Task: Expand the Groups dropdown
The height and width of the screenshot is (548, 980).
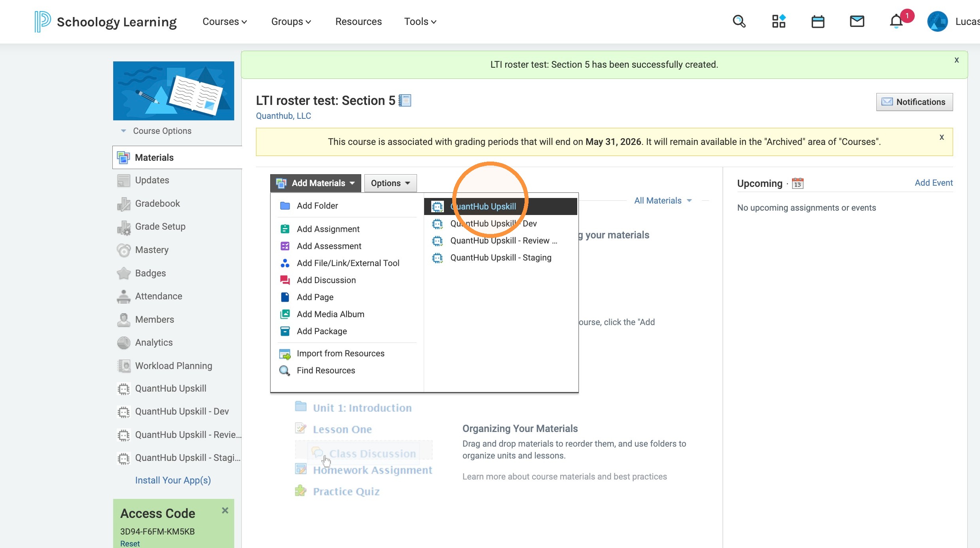Action: (x=291, y=21)
